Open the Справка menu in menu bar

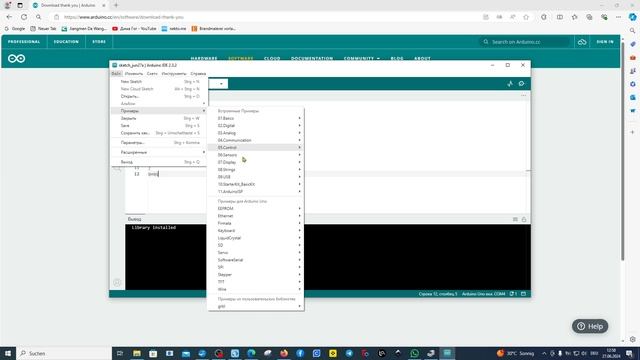coord(198,74)
